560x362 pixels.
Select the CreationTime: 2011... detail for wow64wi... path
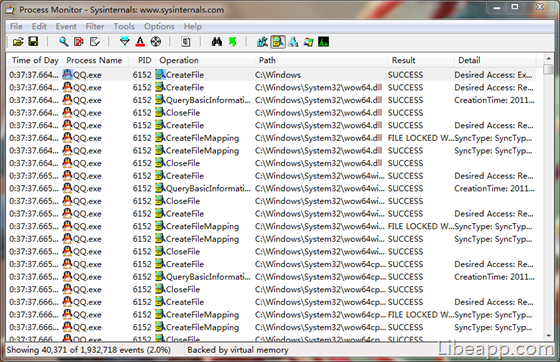[x=495, y=188]
